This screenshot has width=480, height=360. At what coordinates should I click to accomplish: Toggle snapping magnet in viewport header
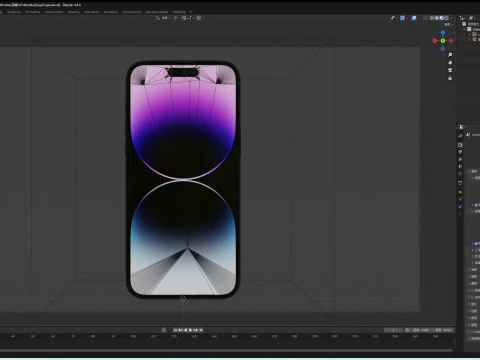184,18
